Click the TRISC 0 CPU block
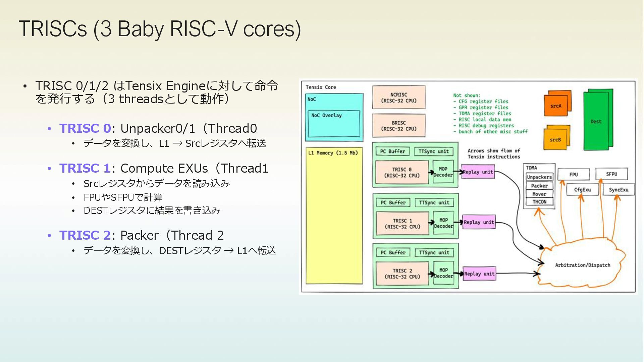 [x=401, y=172]
